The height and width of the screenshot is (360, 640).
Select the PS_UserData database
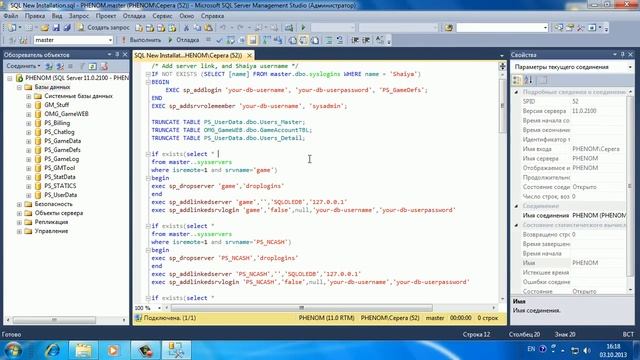(60, 195)
